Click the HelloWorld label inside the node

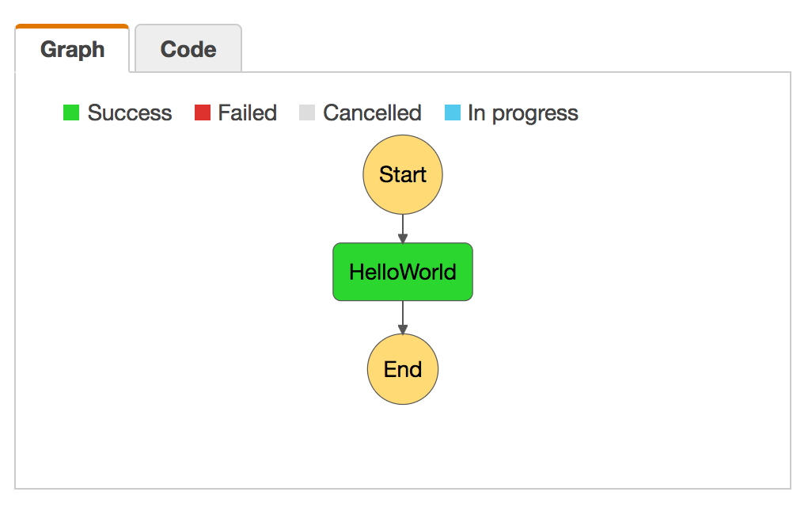point(402,272)
